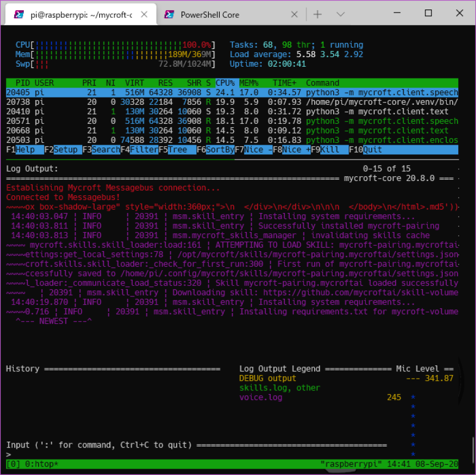Sort by the NI column header
Viewport: 476px width, 475px height.
111,83
